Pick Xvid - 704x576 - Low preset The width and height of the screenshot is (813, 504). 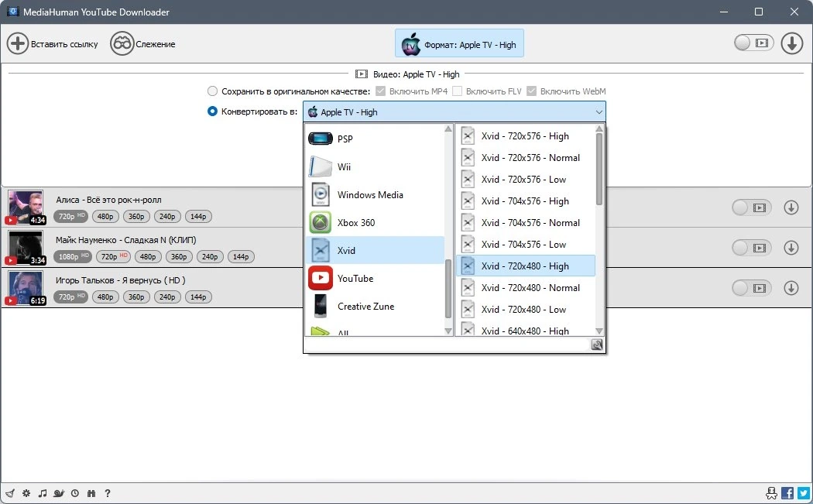click(525, 244)
